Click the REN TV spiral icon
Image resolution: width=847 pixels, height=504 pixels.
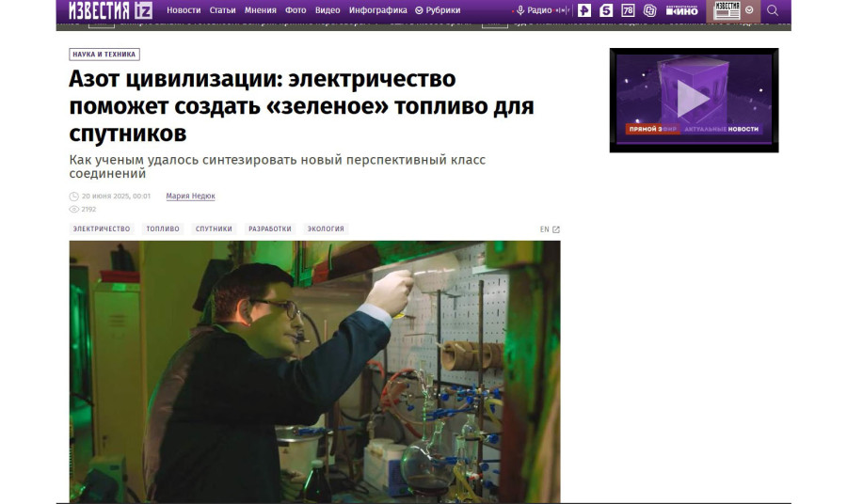649,10
